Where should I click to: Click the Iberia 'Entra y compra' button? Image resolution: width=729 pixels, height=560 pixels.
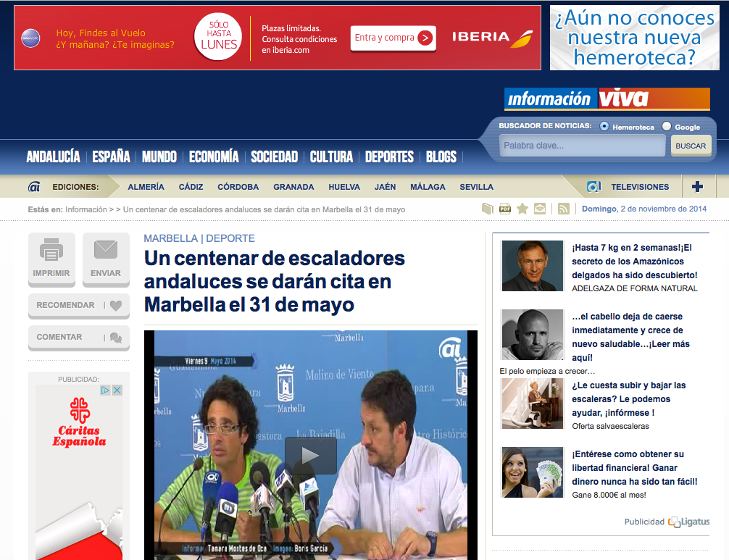coord(393,38)
